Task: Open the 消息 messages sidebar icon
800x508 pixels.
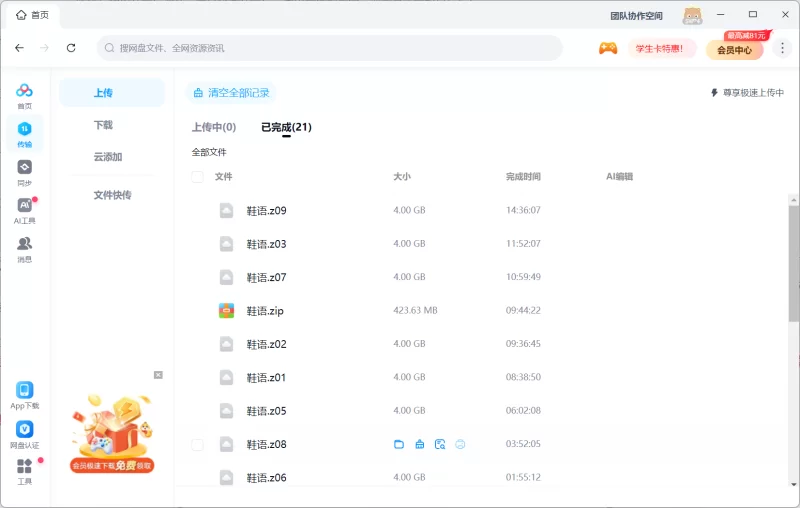Action: coord(24,249)
